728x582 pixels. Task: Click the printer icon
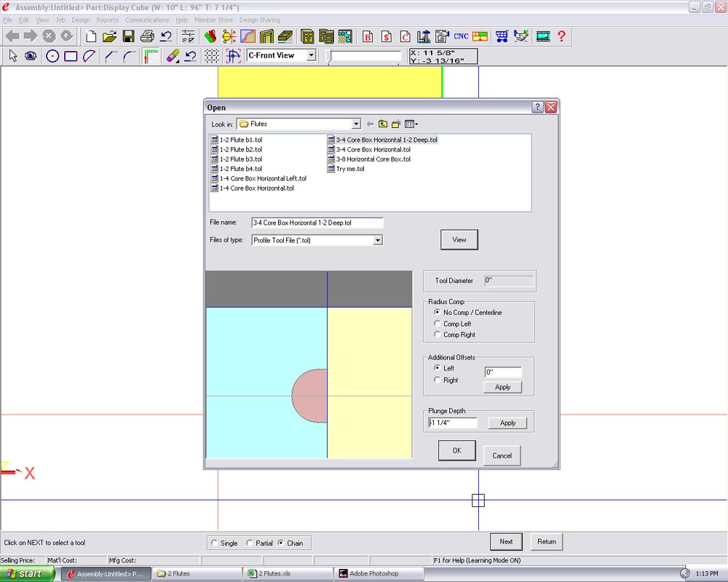click(x=147, y=36)
